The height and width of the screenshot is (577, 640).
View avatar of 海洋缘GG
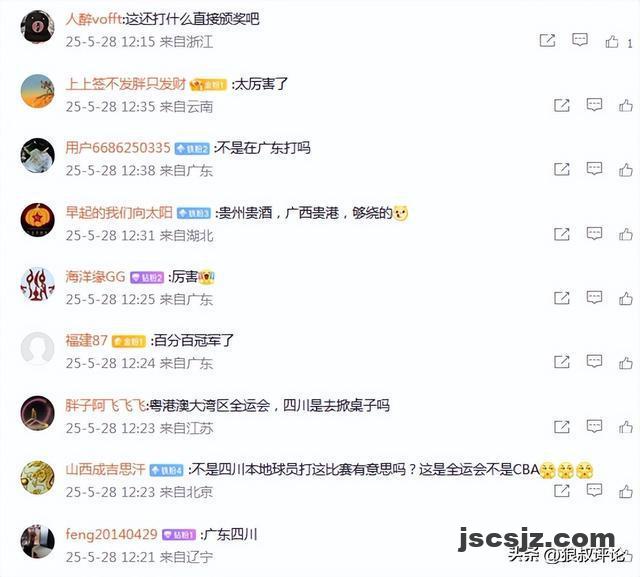coord(38,284)
